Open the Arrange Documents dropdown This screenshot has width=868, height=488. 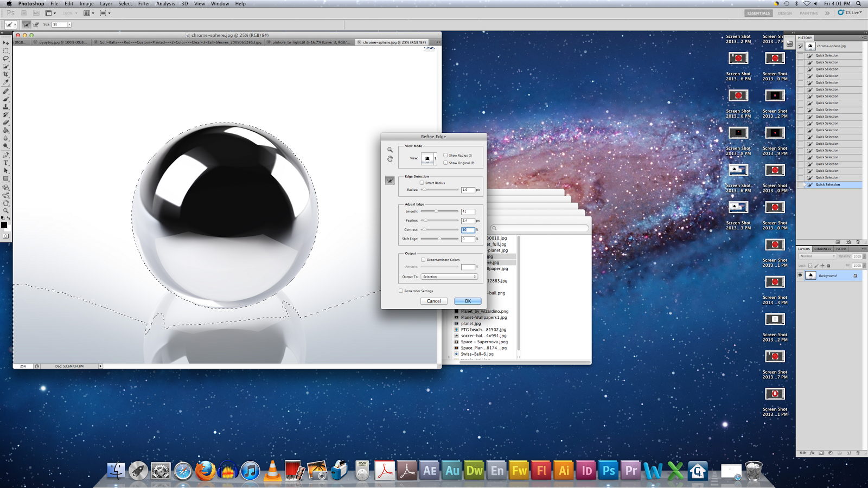click(88, 13)
